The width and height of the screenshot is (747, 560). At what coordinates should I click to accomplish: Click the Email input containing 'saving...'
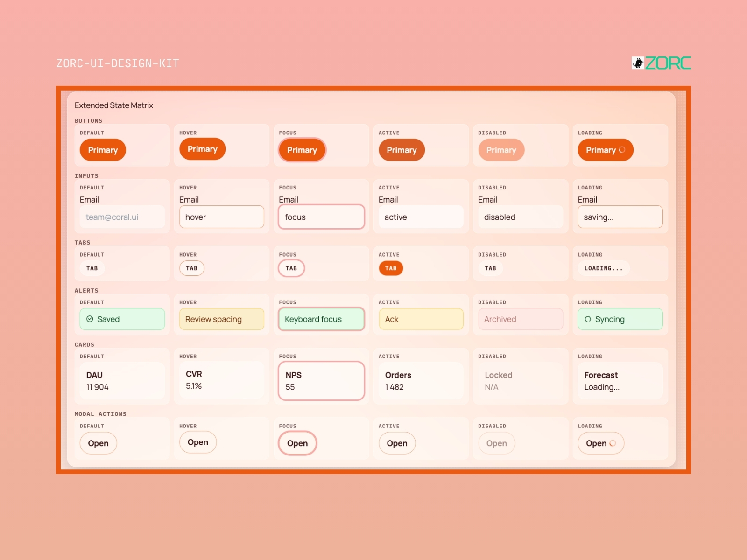(x=620, y=217)
